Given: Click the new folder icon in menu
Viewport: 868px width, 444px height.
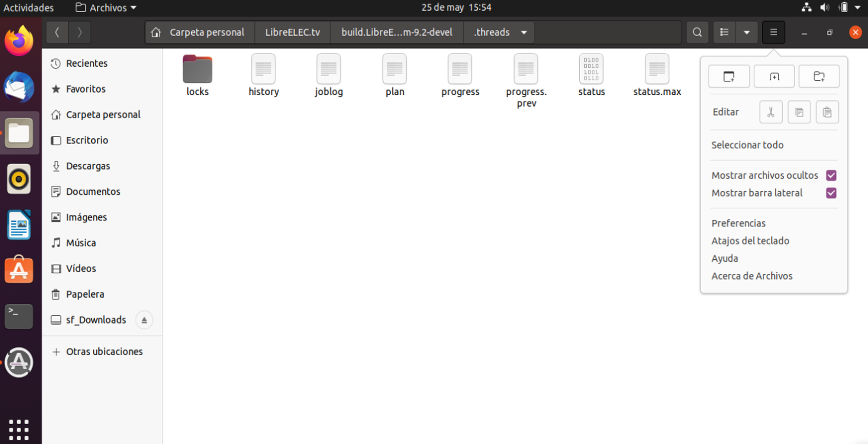Looking at the screenshot, I should pos(819,76).
